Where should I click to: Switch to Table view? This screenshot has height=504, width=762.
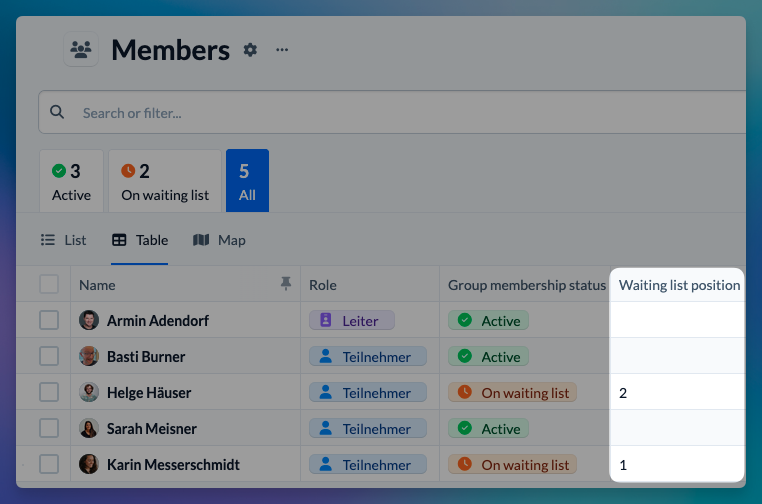point(139,240)
